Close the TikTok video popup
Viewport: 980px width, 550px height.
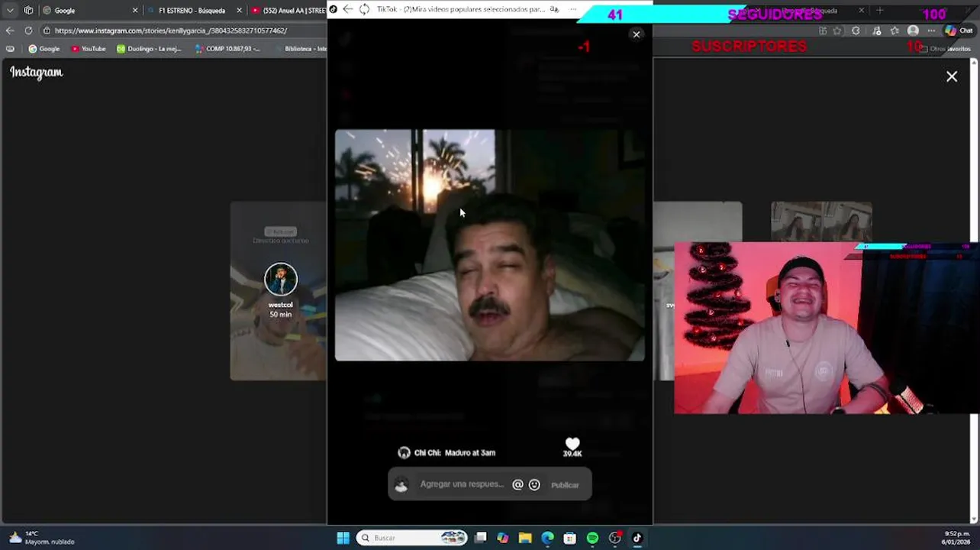coord(637,34)
